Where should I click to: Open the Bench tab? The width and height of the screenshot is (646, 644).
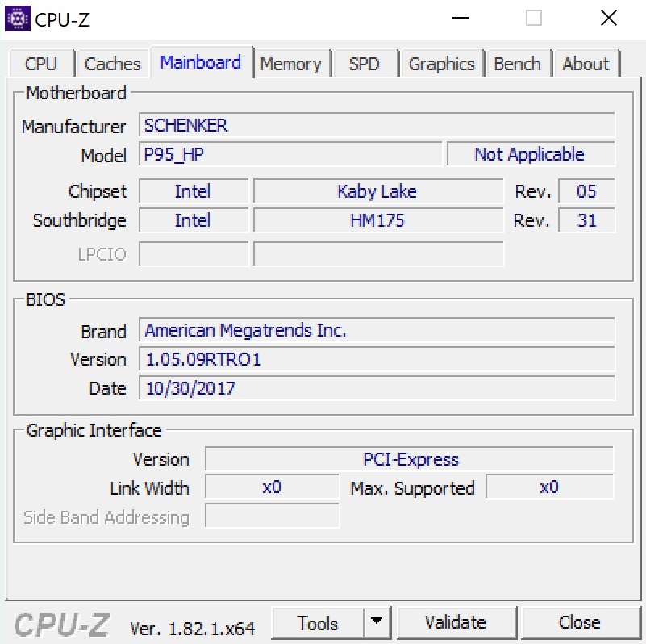pos(517,64)
